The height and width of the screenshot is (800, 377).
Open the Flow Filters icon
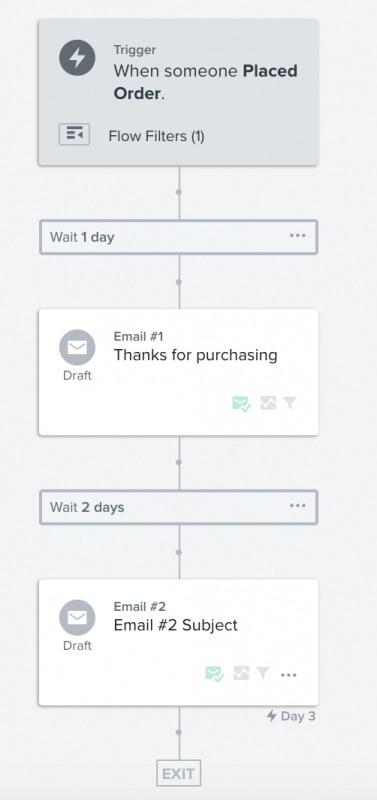[x=74, y=135]
